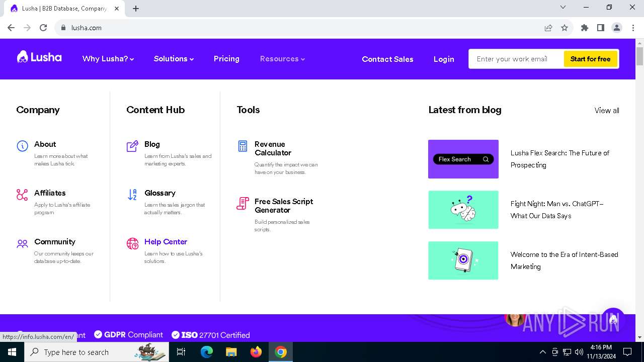This screenshot has width=644, height=362.
Task: Open the Intent-Based Marketing thumbnail
Action: [463, 260]
